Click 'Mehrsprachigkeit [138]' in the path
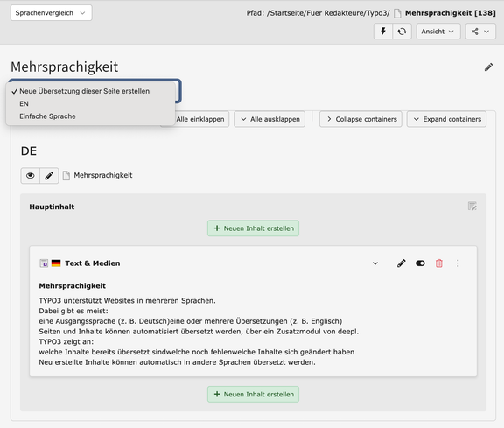The height and width of the screenshot is (428, 504). [x=451, y=13]
